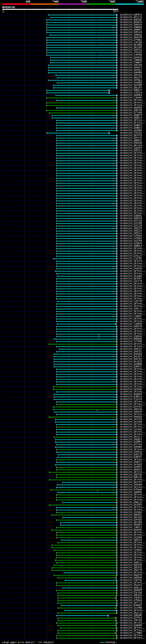Screen dimensions: 146x644
Task: Click label UniRef100_Q6ZIW7
Action: [131, 48]
